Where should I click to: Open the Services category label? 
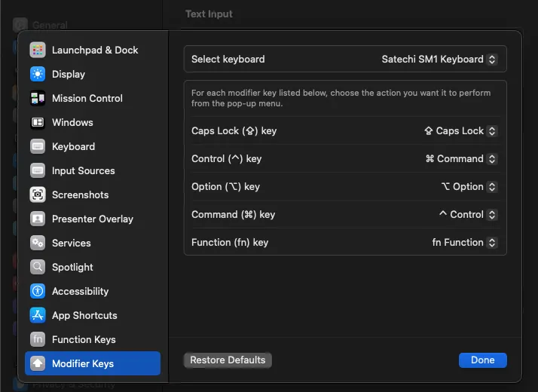72,243
